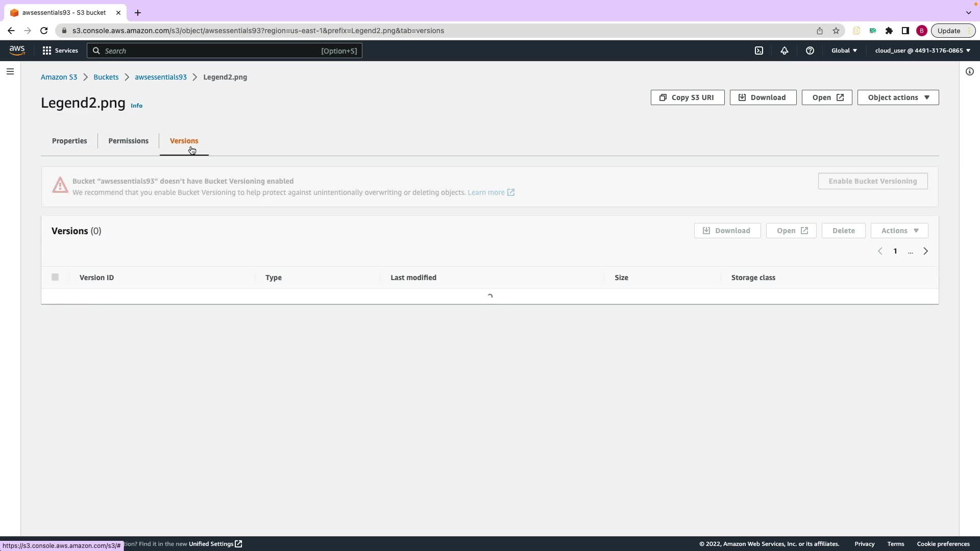The height and width of the screenshot is (551, 980).
Task: Open the cloud_user account dropdown
Action: 922,51
